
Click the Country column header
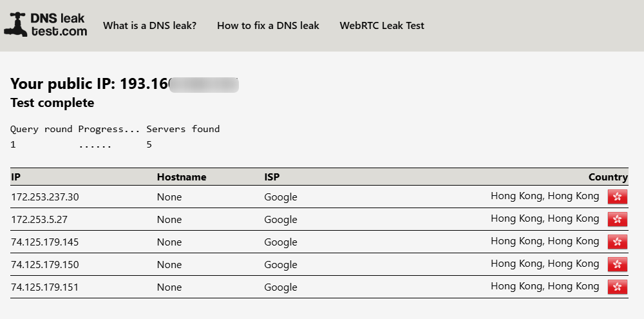pos(607,177)
